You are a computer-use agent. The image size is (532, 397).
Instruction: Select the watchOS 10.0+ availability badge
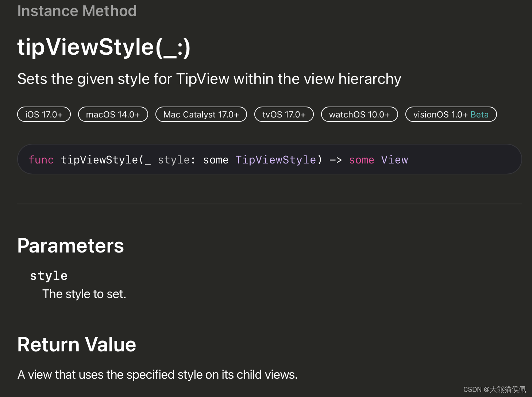point(359,114)
